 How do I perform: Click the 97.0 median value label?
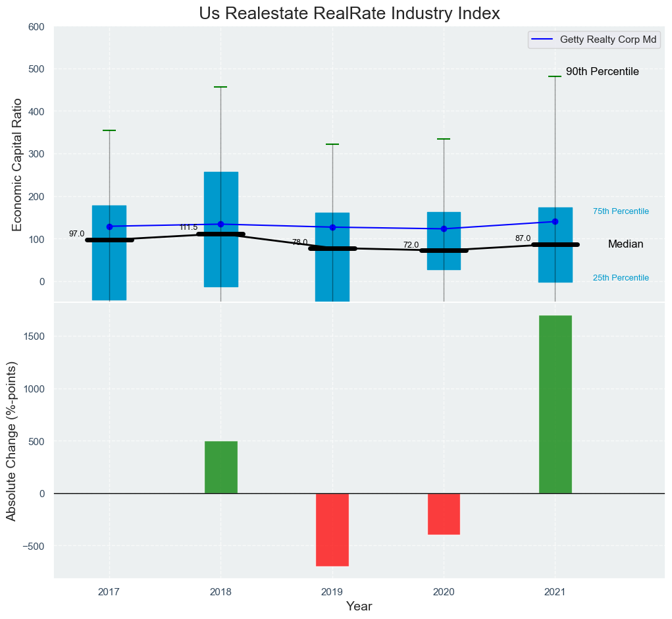[x=76, y=234]
